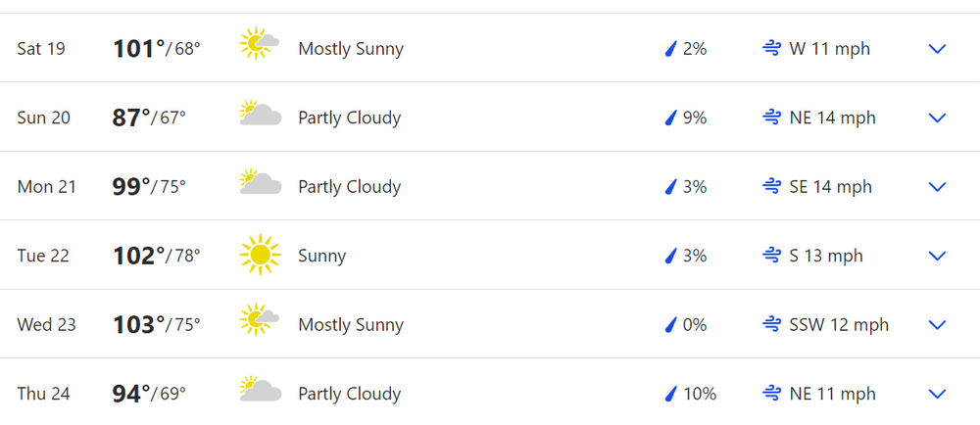Click the Sunny icon for Tue 22
980x425 pixels.
click(x=260, y=256)
